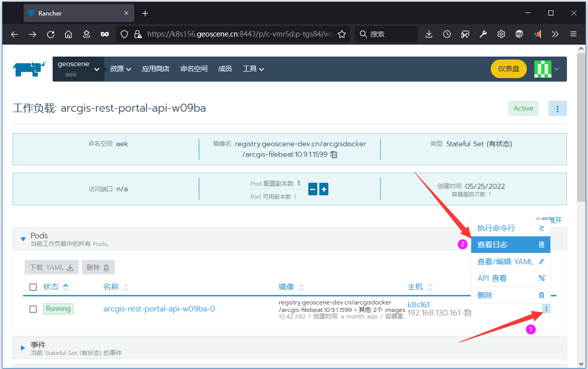This screenshot has width=588, height=369.
Task: Click the tracking protection shield icon
Action: click(124, 34)
